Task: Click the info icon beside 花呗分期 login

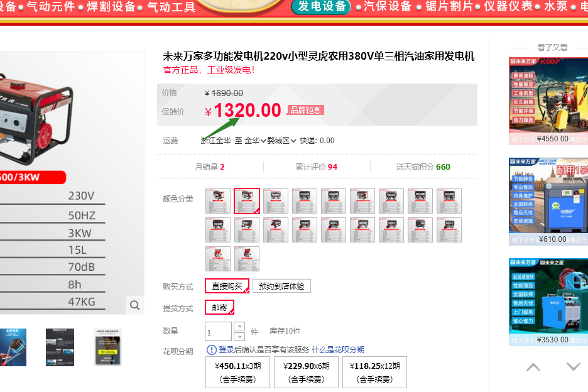Action: [212, 350]
